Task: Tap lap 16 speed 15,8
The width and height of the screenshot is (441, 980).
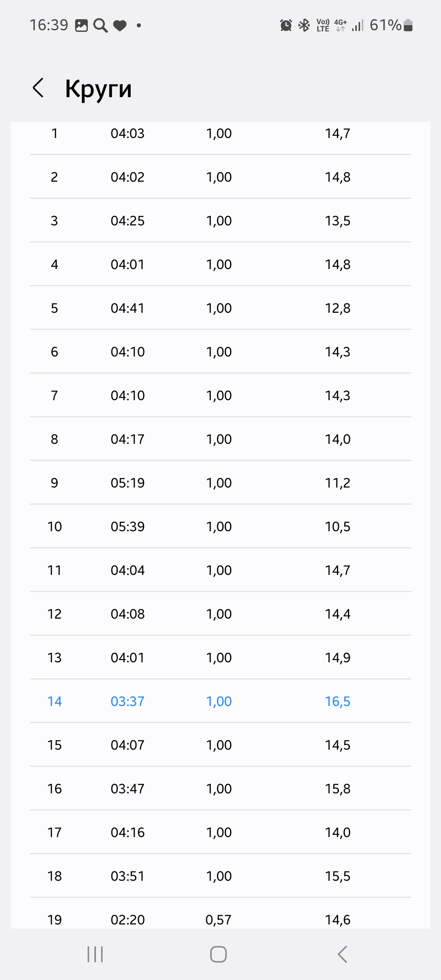Action: pos(338,788)
